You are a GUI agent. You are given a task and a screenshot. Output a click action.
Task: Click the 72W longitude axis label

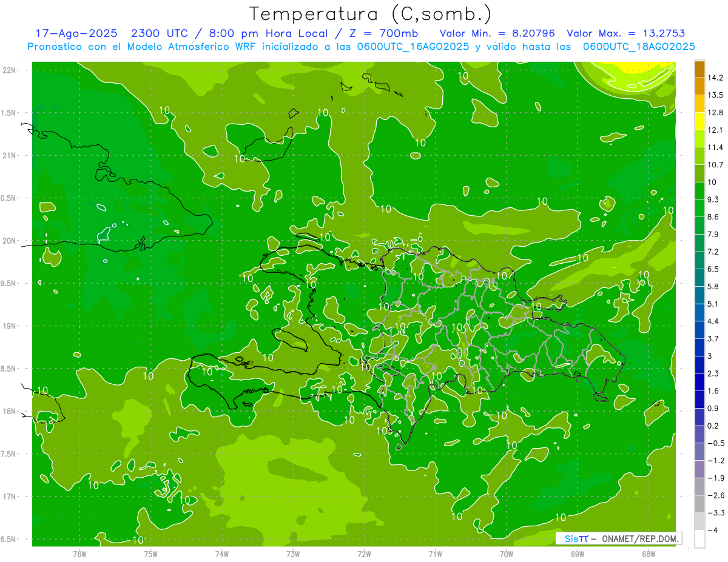click(x=364, y=554)
